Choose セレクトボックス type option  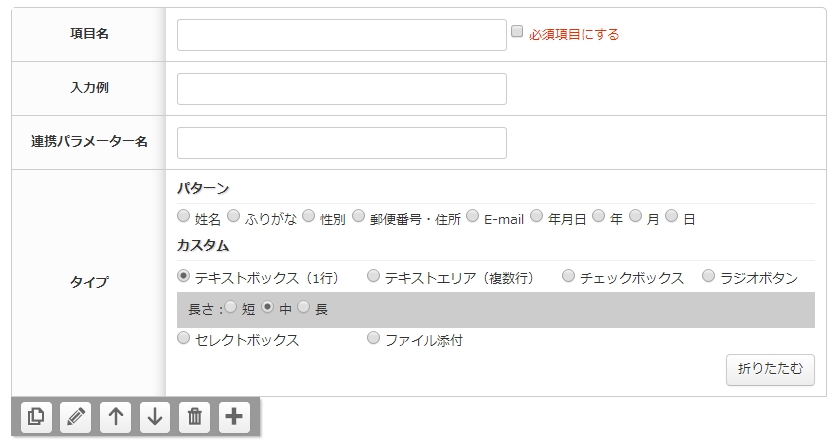click(184, 338)
